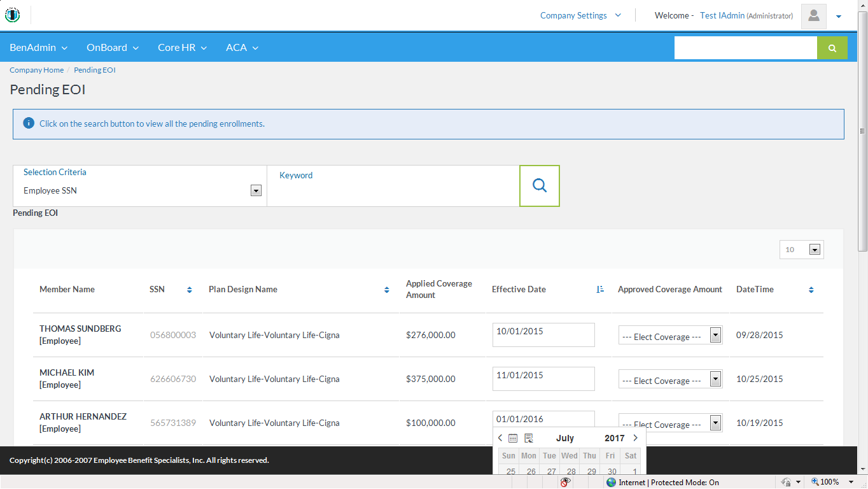The image size is (868, 489).
Task: Click the 100% zoom level button
Action: click(x=825, y=482)
